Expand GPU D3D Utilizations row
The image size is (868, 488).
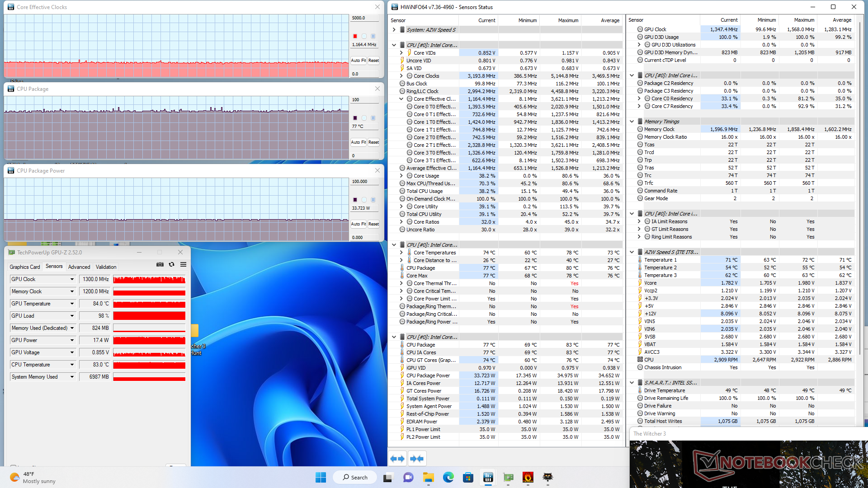tap(639, 45)
